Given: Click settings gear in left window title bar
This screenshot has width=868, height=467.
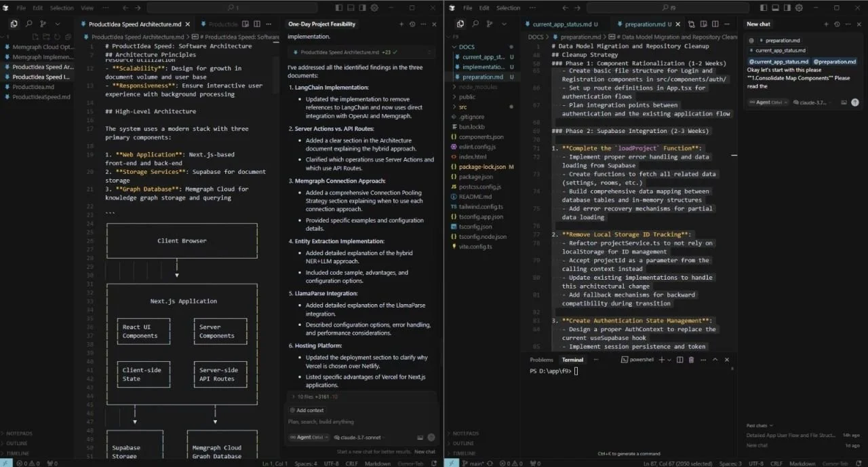Looking at the screenshot, I should coord(375,7).
